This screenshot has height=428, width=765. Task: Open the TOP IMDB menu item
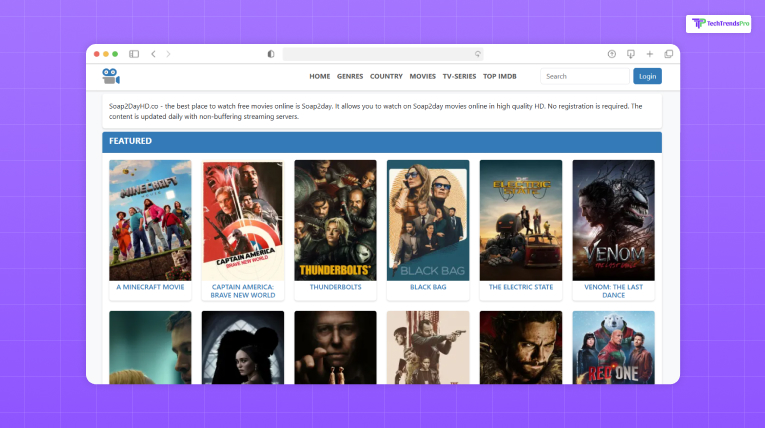click(x=500, y=76)
